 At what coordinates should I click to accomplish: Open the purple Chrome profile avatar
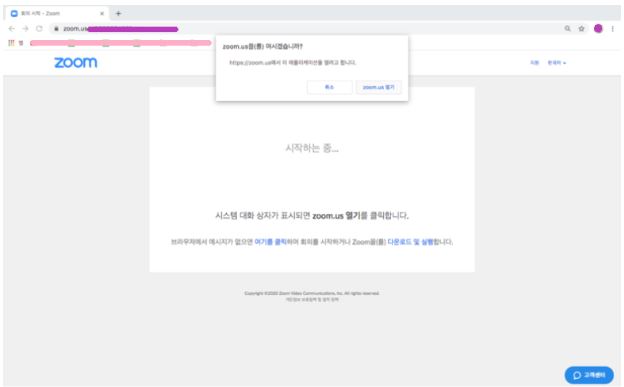[x=598, y=29]
